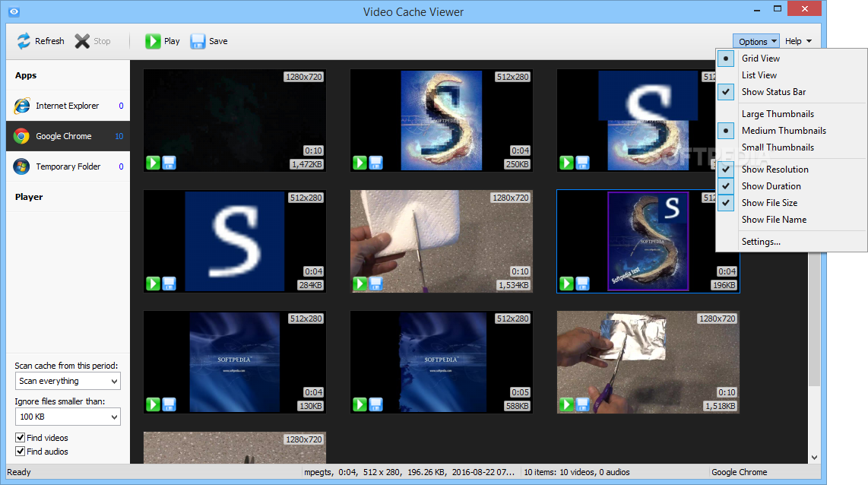868x485 pixels.
Task: Select the paper towel cutting video thumbnail
Action: pyautogui.click(x=441, y=242)
